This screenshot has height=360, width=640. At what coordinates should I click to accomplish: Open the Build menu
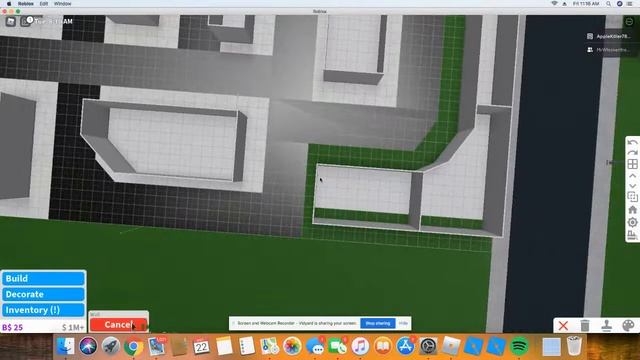(44, 278)
